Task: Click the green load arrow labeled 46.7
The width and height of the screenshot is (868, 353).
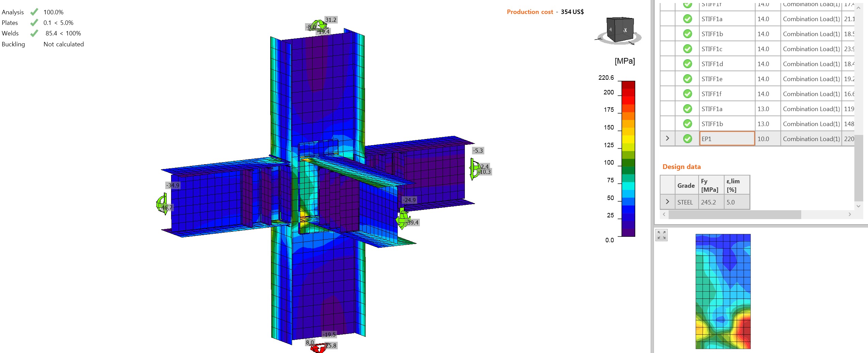Action: 162,204
